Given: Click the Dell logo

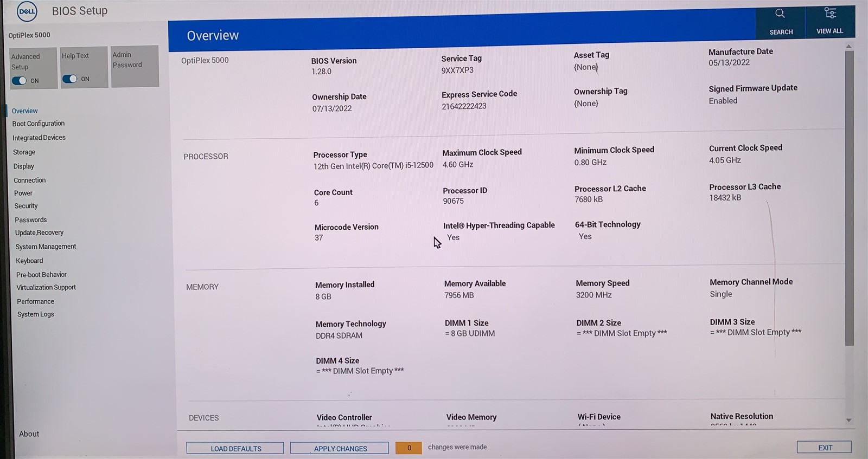Looking at the screenshot, I should click(x=27, y=11).
